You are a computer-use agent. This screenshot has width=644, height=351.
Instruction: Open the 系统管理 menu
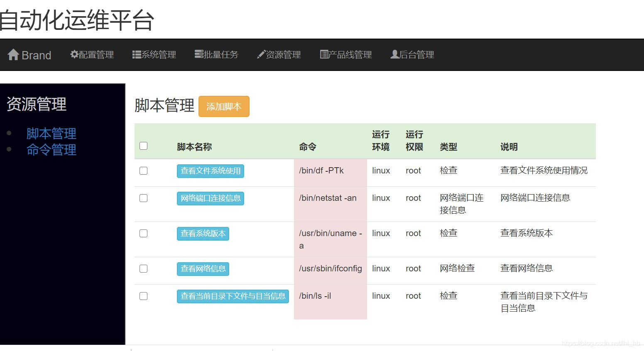point(154,55)
